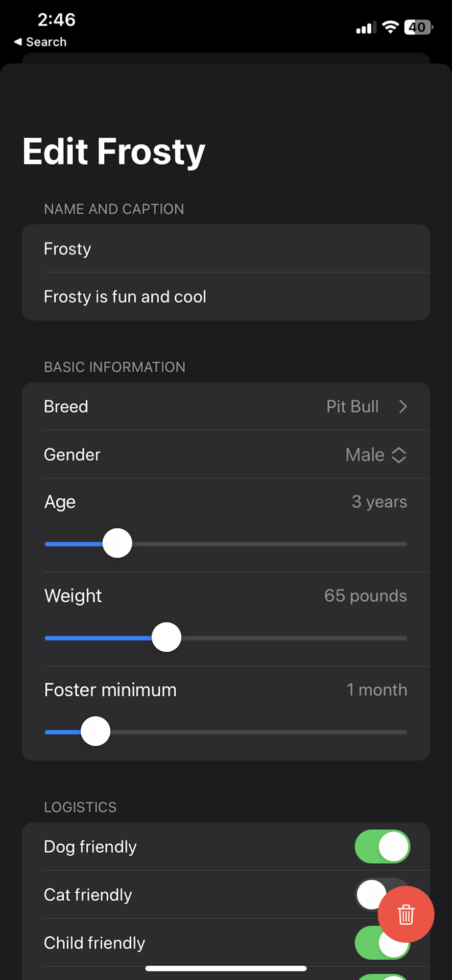Return to Search via the back link
This screenshot has height=980, width=452.
click(46, 42)
